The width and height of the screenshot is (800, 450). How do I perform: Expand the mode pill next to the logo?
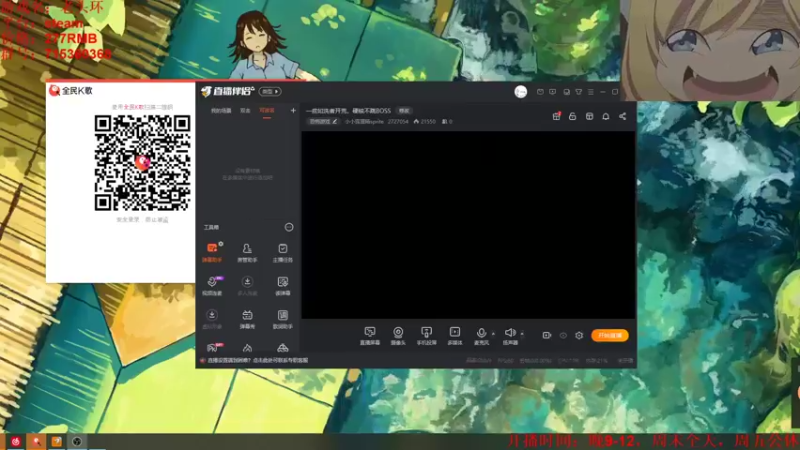(270, 91)
